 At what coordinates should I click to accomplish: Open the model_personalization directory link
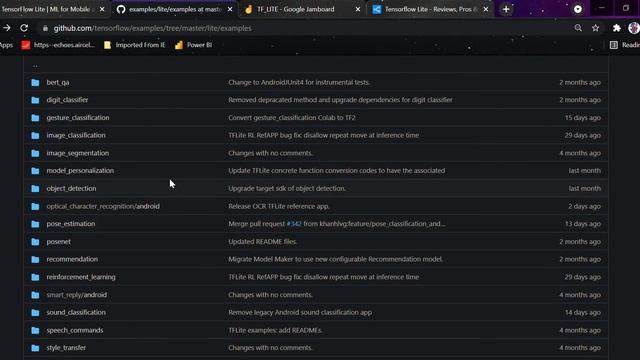click(x=80, y=171)
